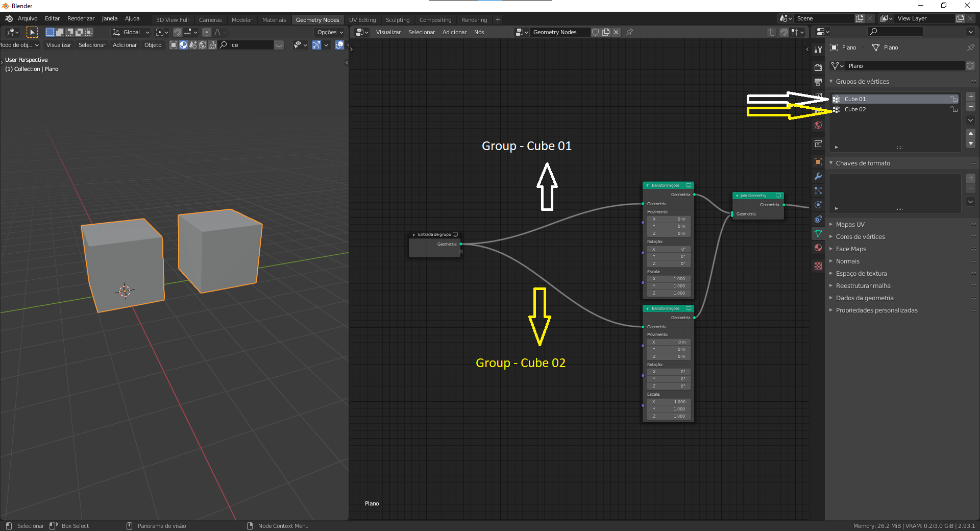
Task: Open the Renderizar menu
Action: (81, 18)
